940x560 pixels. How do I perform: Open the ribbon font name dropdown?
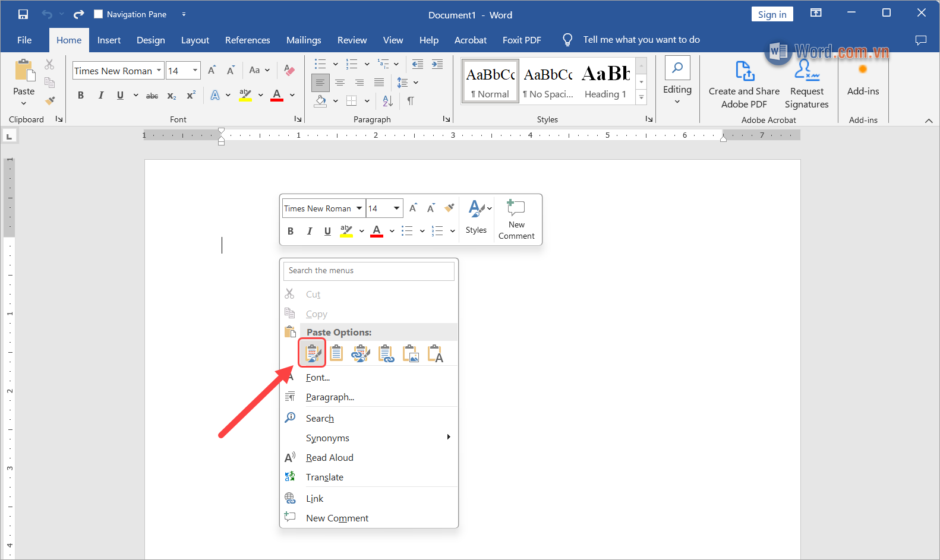(x=159, y=71)
